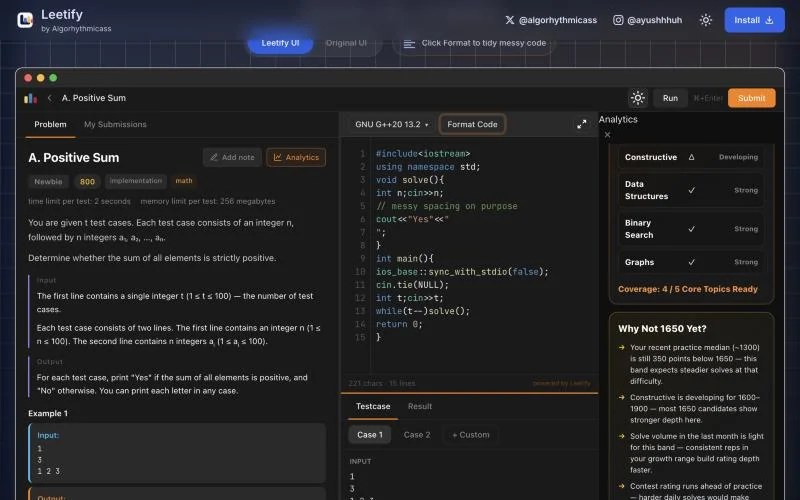Click the code line 'void solve(){'

tap(410, 180)
